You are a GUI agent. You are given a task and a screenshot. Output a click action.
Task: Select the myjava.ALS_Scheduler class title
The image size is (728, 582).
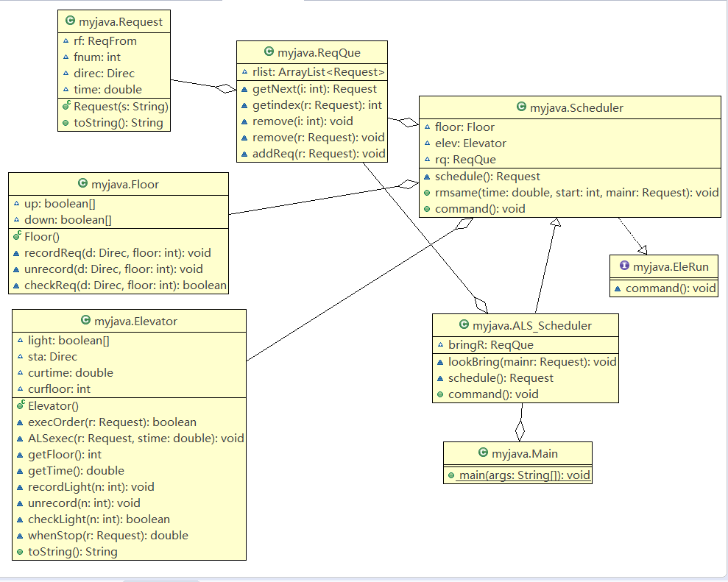tap(532, 326)
